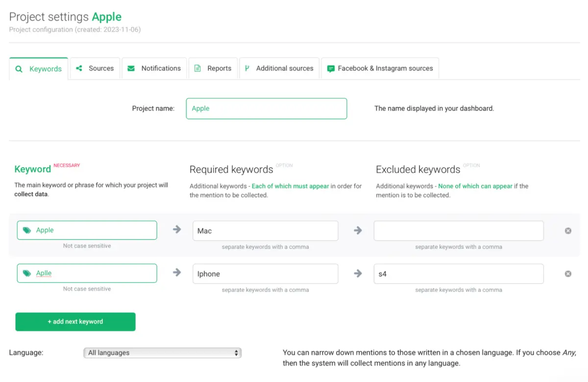Click the envelope icon on Notifications tab
This screenshot has width=588, height=382.
pos(131,69)
